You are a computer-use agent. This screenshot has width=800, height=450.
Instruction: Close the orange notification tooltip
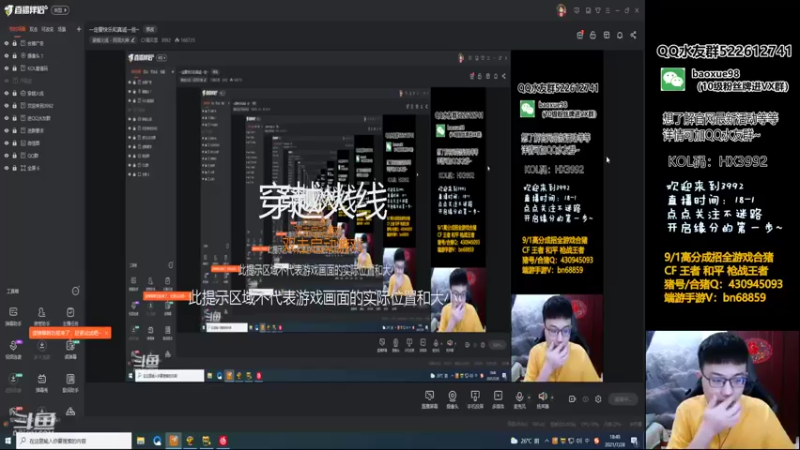click(106, 333)
